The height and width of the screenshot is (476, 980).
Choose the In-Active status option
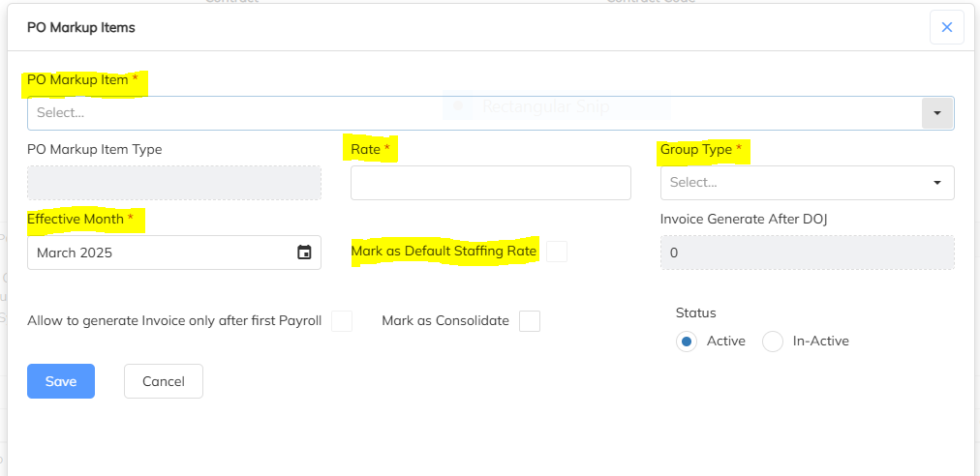[x=773, y=342]
